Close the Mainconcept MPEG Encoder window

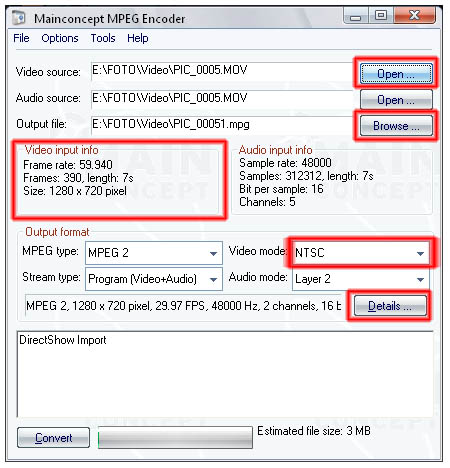pyautogui.click(x=414, y=16)
